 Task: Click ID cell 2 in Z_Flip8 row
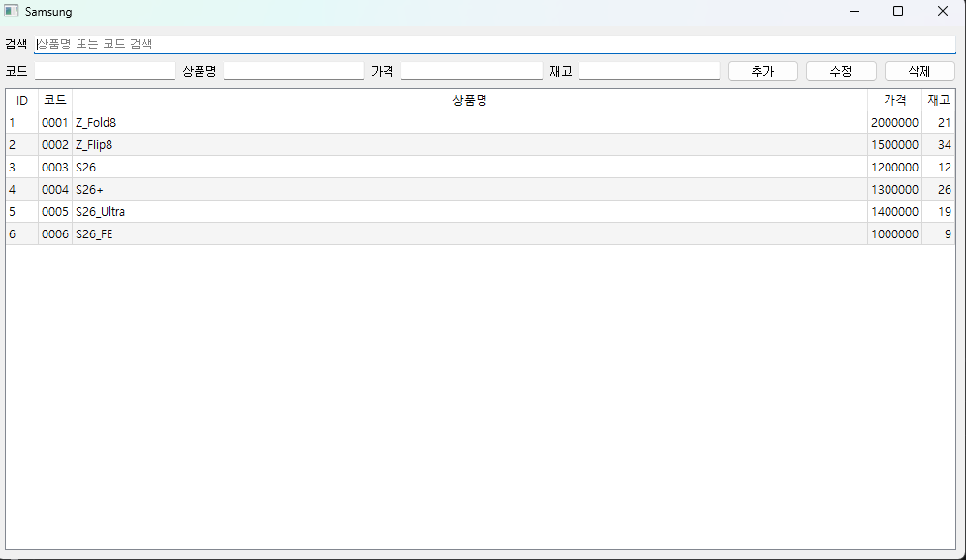click(x=22, y=144)
